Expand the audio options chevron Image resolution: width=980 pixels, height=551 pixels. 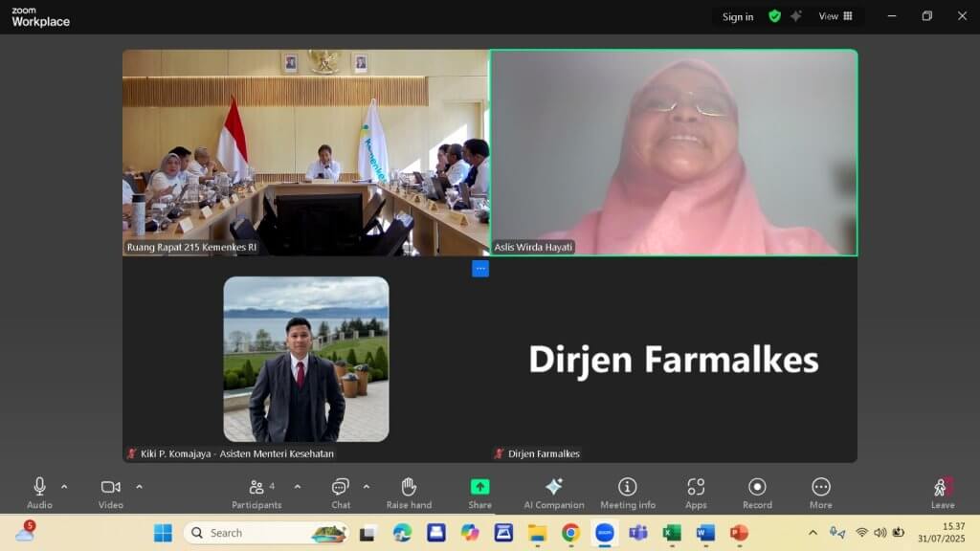[x=64, y=486]
